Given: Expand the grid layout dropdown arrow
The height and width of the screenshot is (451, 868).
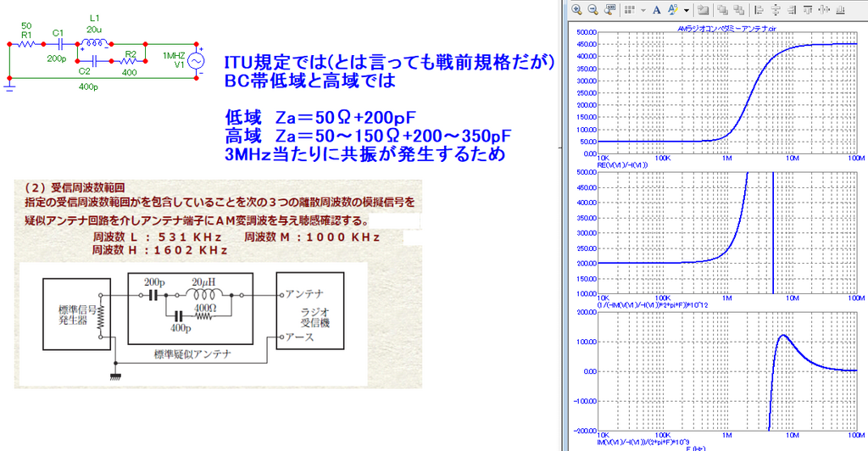Looking at the screenshot, I should pyautogui.click(x=643, y=10).
